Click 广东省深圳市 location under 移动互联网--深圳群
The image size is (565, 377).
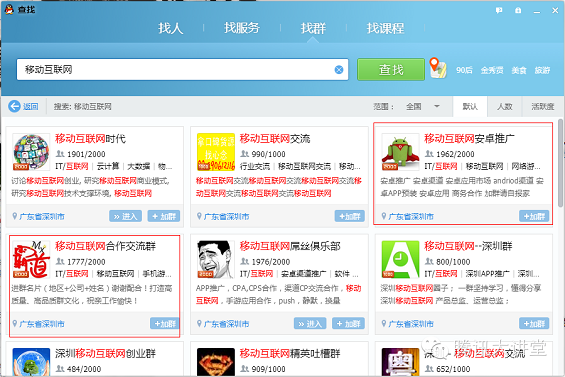pyautogui.click(x=411, y=324)
